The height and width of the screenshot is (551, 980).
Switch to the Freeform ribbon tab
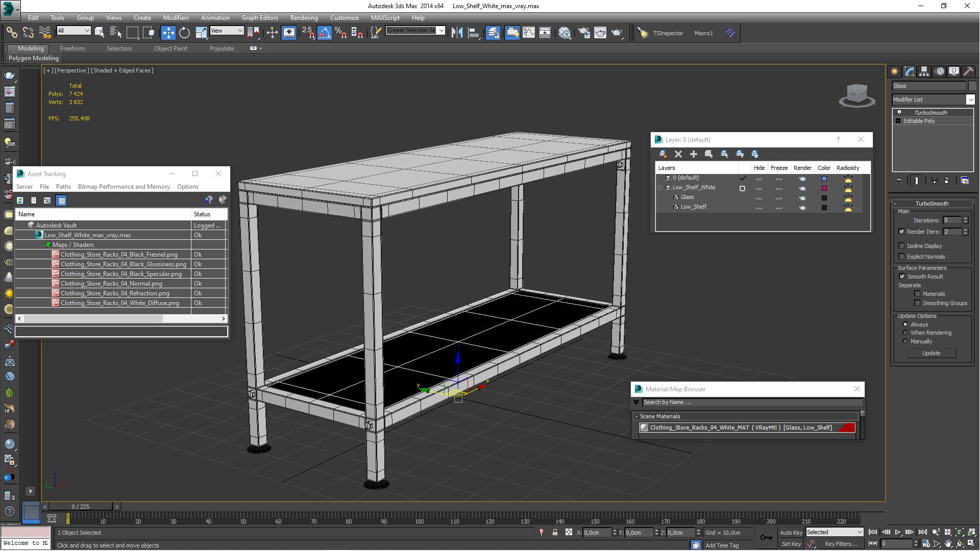tap(72, 48)
